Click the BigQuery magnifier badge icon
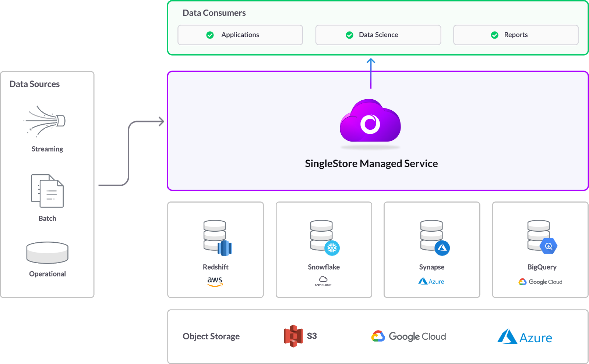The height and width of the screenshot is (364, 589). coord(549,247)
